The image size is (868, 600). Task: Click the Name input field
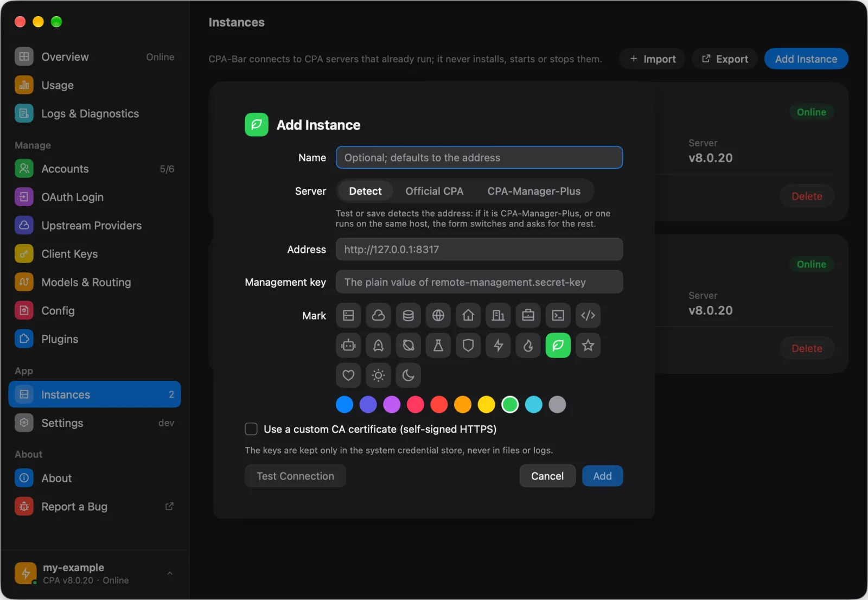479,157
